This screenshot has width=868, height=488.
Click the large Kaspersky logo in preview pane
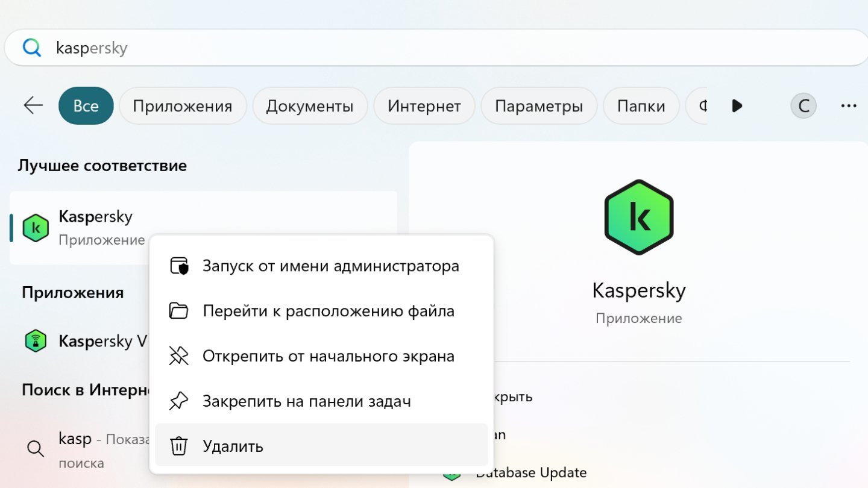click(x=639, y=217)
